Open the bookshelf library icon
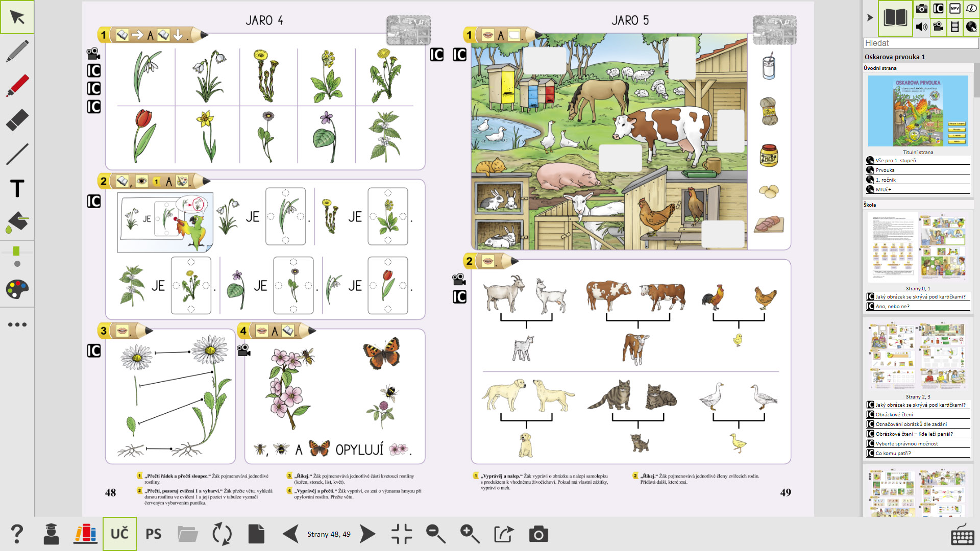 point(85,534)
